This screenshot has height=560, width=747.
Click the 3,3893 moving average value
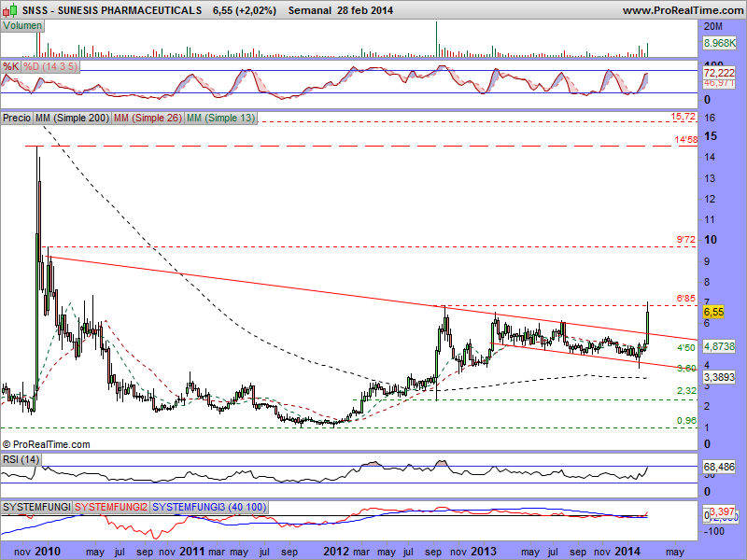[x=719, y=377]
